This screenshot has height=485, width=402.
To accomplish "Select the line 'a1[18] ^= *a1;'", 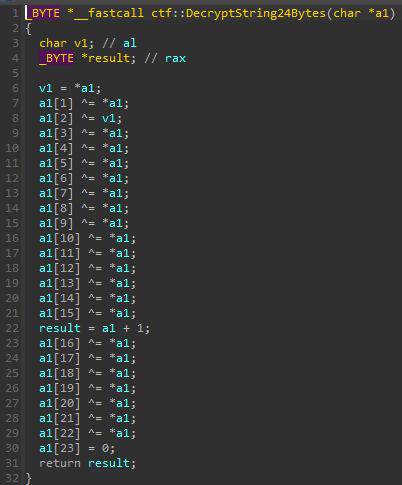I will point(88,373).
